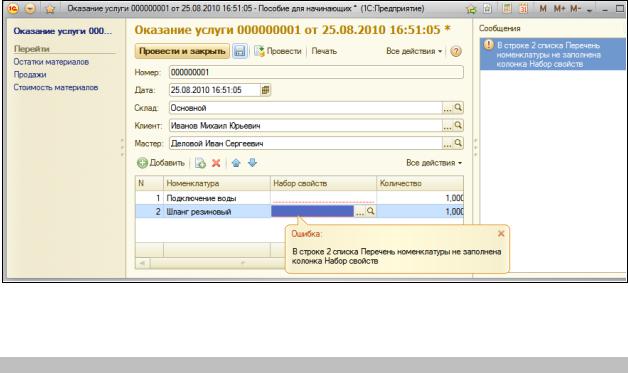628x373 pixels.
Task: Open the calculator icon in the title bar
Action: [507, 8]
